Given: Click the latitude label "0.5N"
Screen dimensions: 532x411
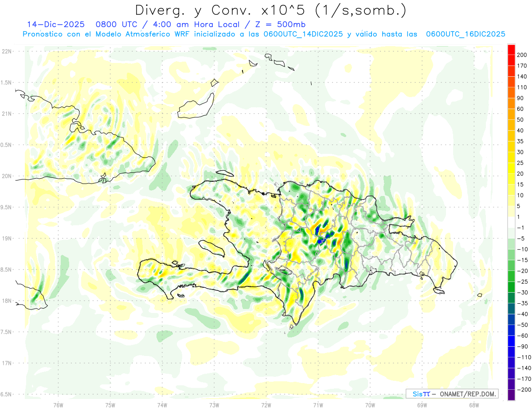Looking at the screenshot, I should 6,145.
